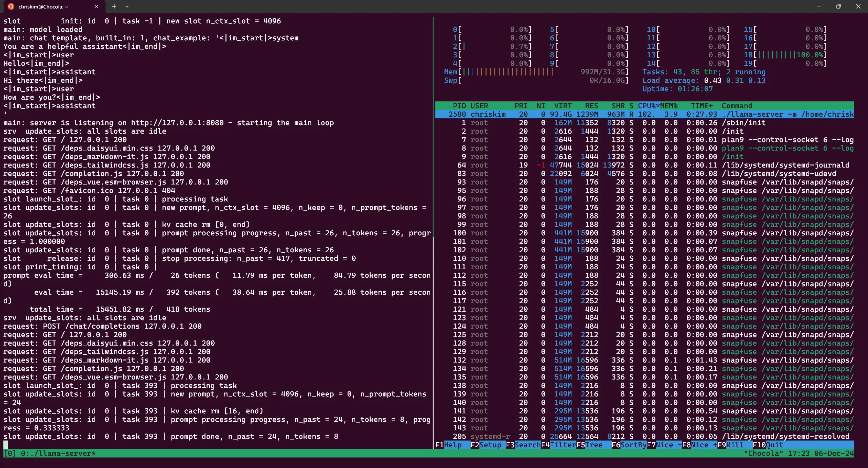Select systemd-udevd process row PID 83
This screenshot has width=868, height=468.
click(645, 174)
